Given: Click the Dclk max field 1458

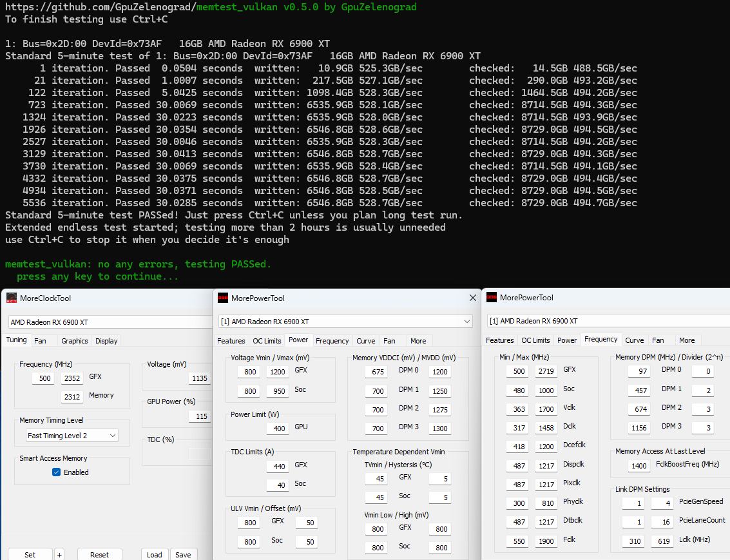Looking at the screenshot, I should (546, 428).
